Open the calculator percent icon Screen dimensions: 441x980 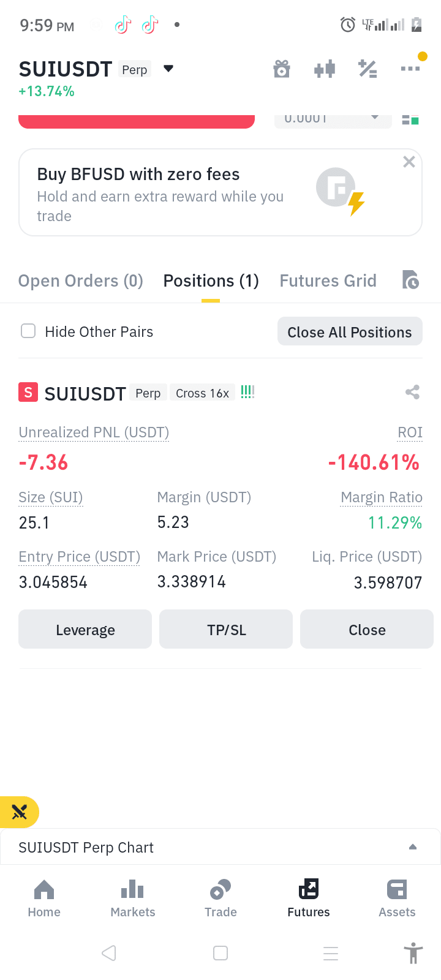point(367,69)
